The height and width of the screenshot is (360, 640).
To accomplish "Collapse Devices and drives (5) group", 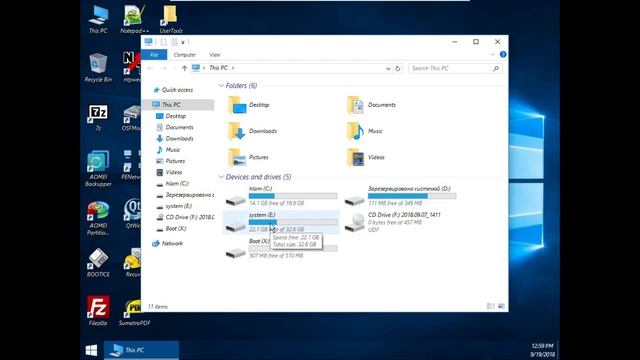I will point(221,177).
